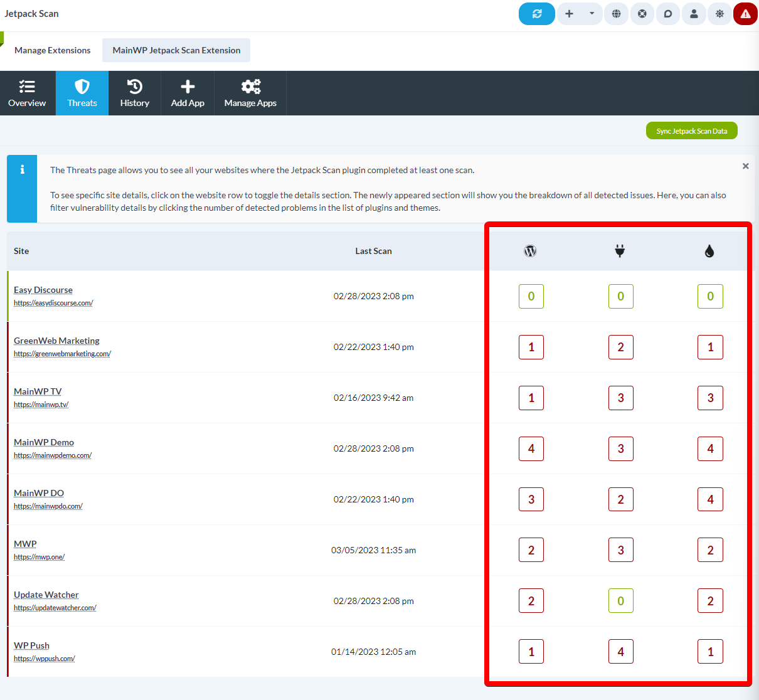Open the user account icon
The image size is (759, 700).
693,13
